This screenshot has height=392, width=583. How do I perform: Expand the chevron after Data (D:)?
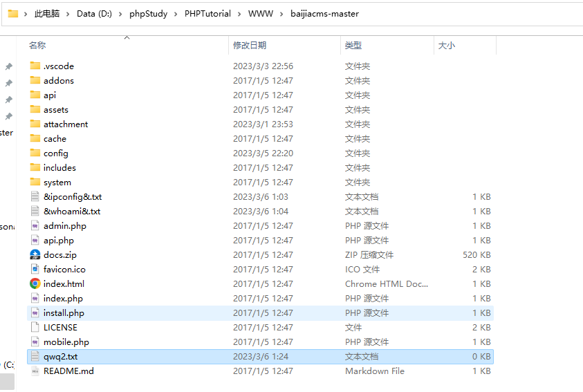(120, 14)
